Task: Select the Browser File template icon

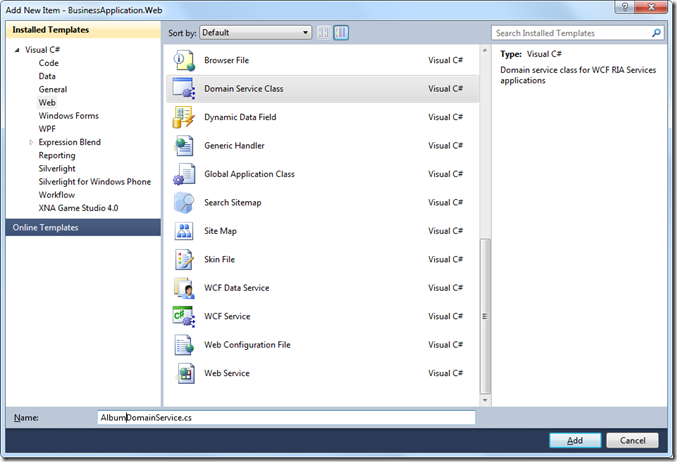Action: pyautogui.click(x=184, y=60)
